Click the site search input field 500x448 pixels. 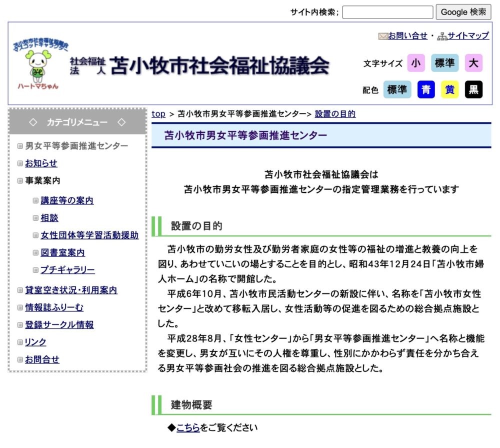click(x=387, y=12)
